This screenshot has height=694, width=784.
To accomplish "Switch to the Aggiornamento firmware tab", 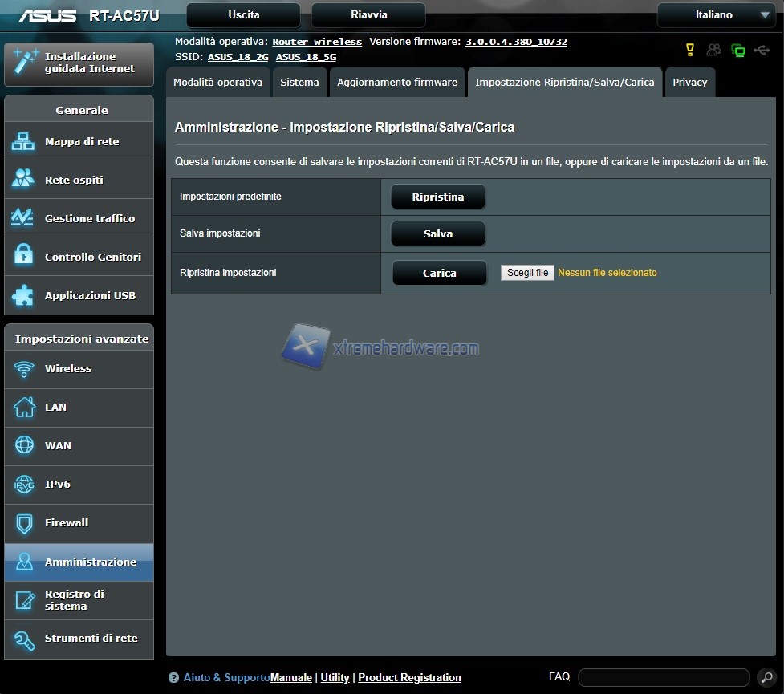I will [x=396, y=83].
